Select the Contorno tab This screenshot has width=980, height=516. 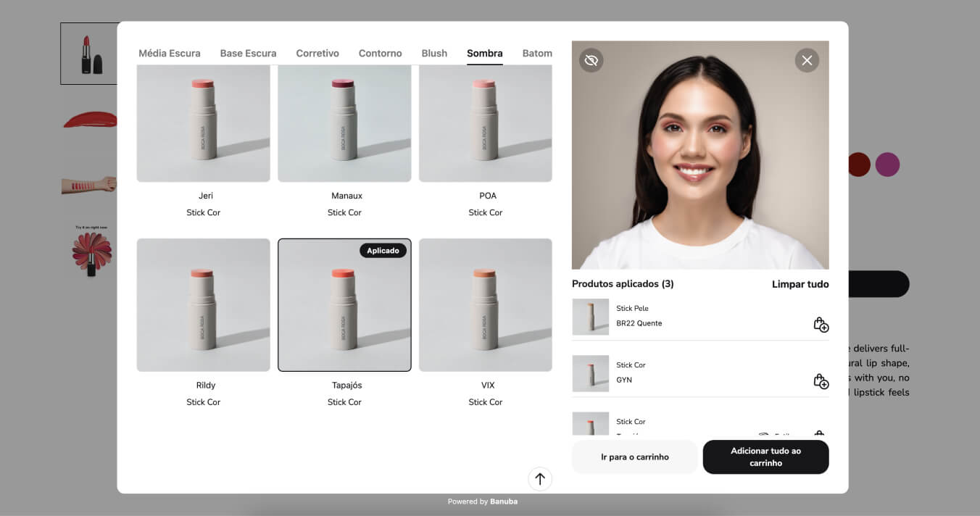tap(380, 53)
